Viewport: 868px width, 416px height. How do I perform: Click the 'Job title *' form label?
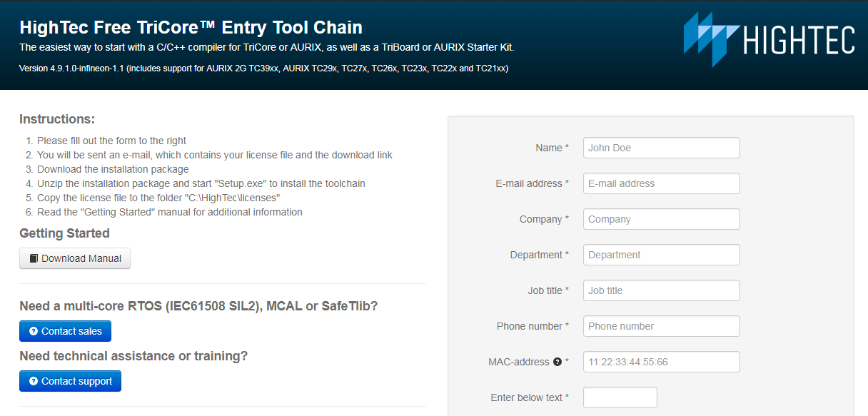pos(548,290)
